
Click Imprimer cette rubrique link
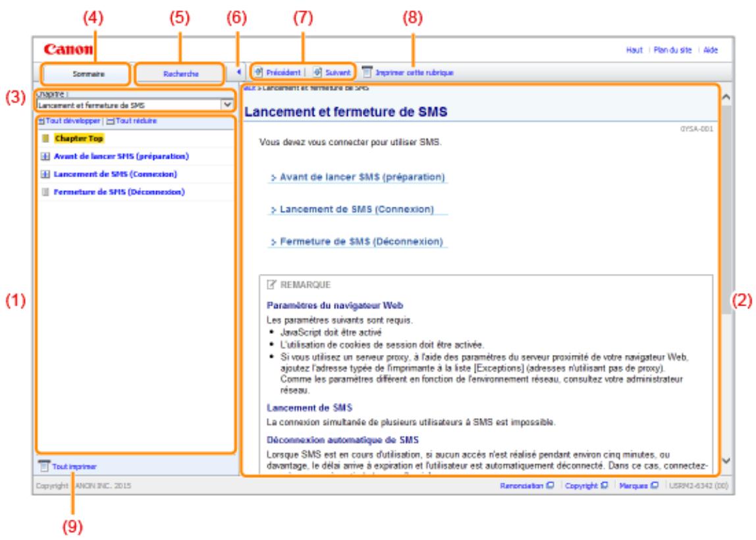click(x=414, y=73)
